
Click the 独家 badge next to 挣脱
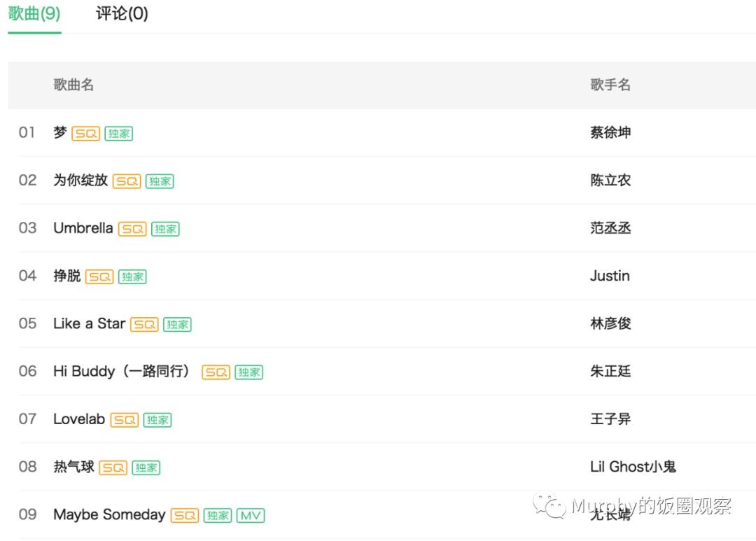tap(132, 276)
